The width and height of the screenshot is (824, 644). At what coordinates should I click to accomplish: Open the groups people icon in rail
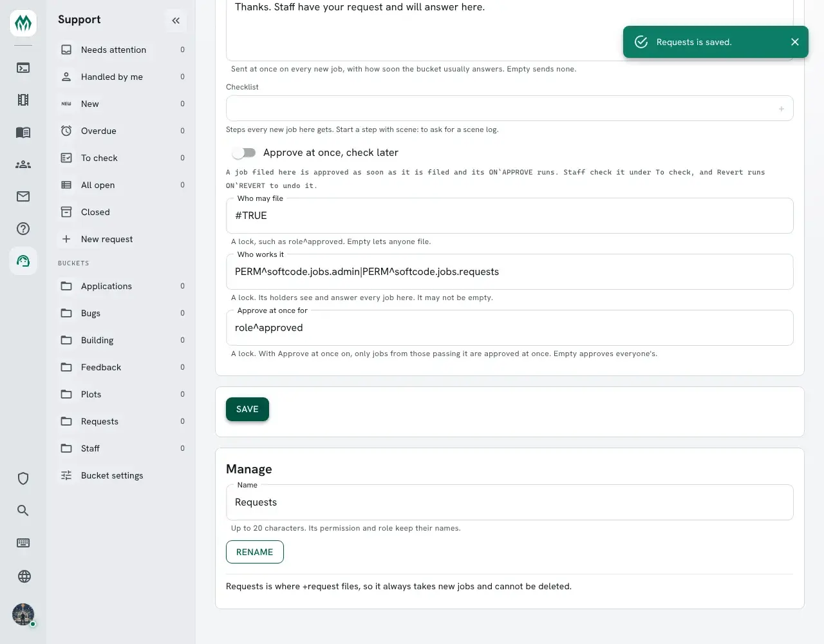(23, 164)
